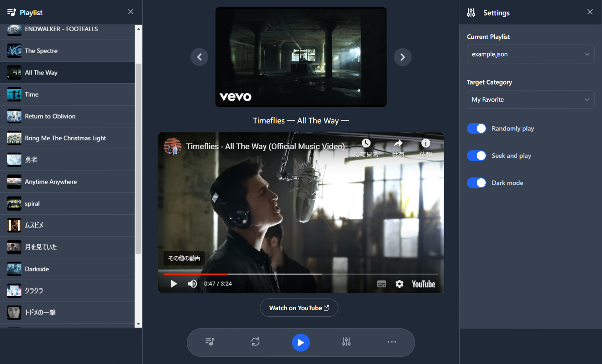Screen dimensions: 602x364
Task: Close the Playlist panel
Action: [x=131, y=12]
